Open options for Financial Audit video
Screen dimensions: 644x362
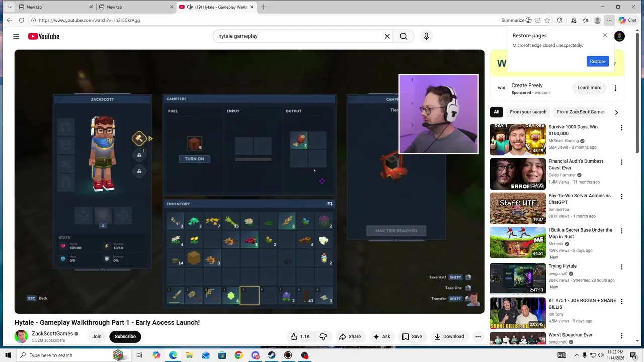[x=622, y=162]
